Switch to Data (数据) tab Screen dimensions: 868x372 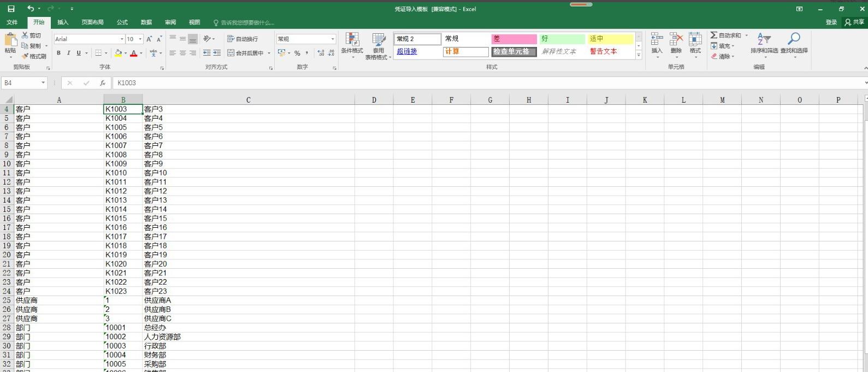(146, 22)
